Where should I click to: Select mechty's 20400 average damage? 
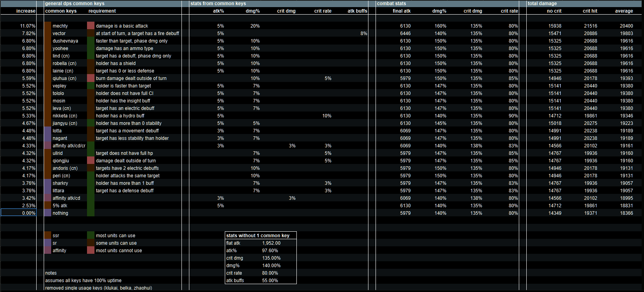[626, 26]
